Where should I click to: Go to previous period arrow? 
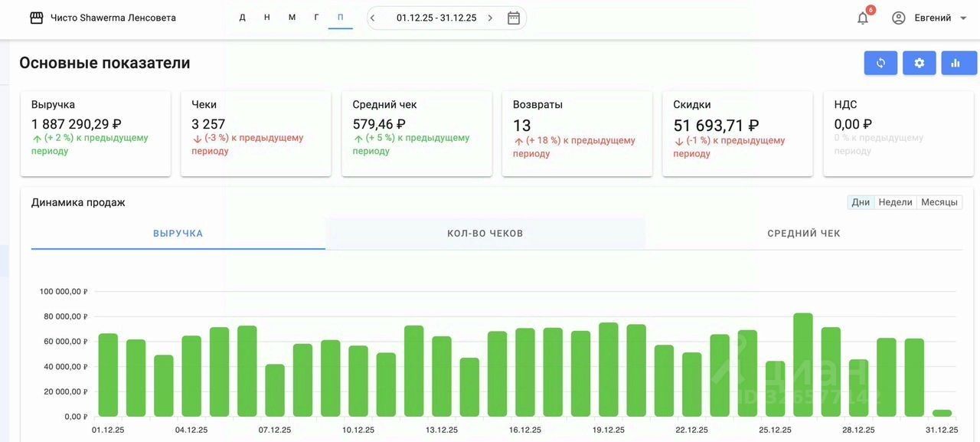point(373,18)
